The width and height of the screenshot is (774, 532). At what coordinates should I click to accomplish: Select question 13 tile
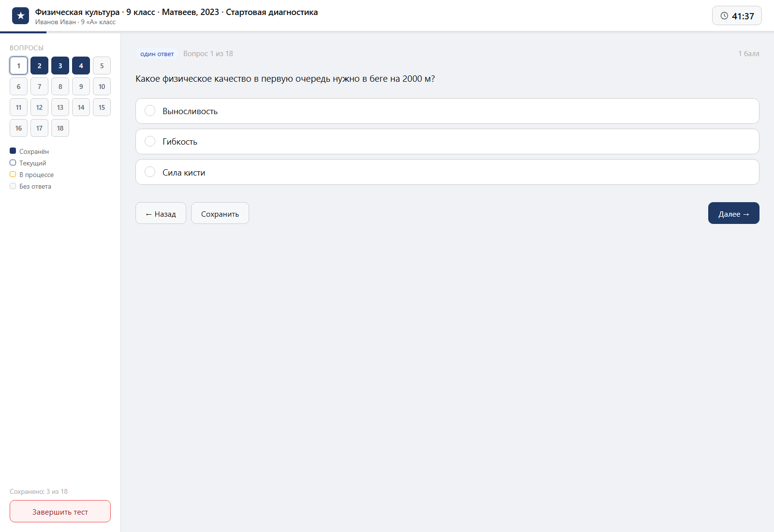pyautogui.click(x=60, y=107)
